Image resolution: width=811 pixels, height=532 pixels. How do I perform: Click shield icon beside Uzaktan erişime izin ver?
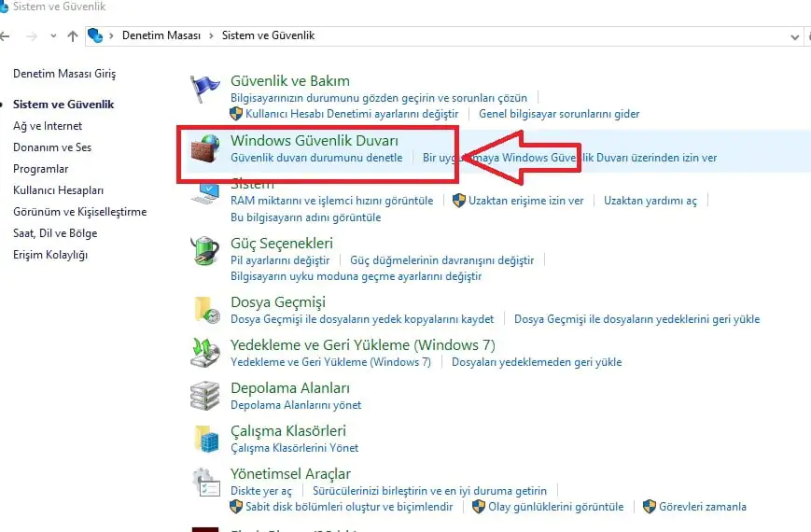459,201
